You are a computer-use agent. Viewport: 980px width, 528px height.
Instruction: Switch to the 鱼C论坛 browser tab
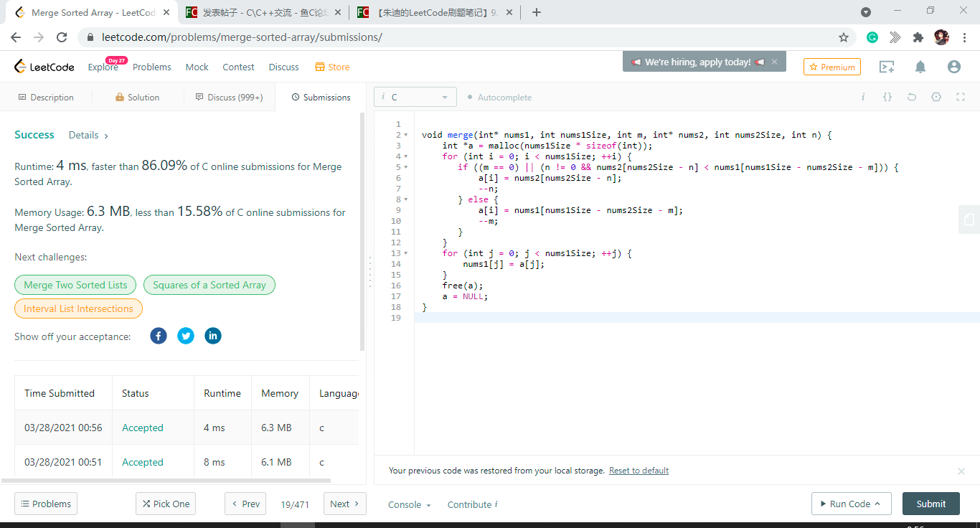pyautogui.click(x=262, y=12)
